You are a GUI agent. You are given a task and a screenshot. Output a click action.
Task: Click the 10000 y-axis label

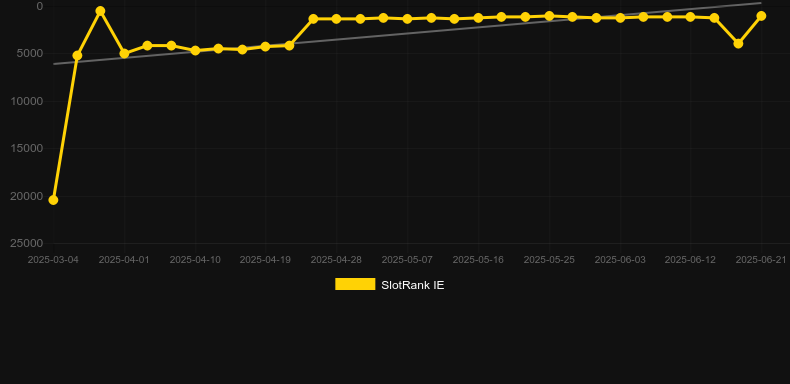pos(27,101)
